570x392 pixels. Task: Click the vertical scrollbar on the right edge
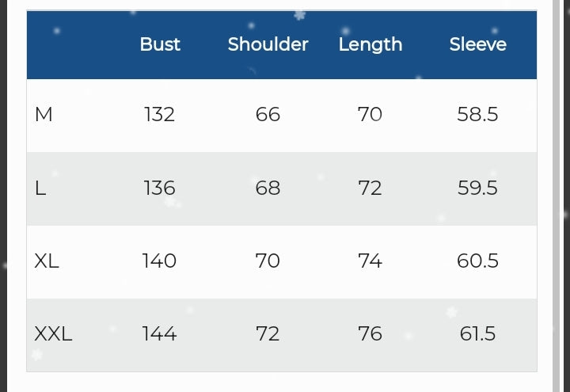pyautogui.click(x=557, y=196)
